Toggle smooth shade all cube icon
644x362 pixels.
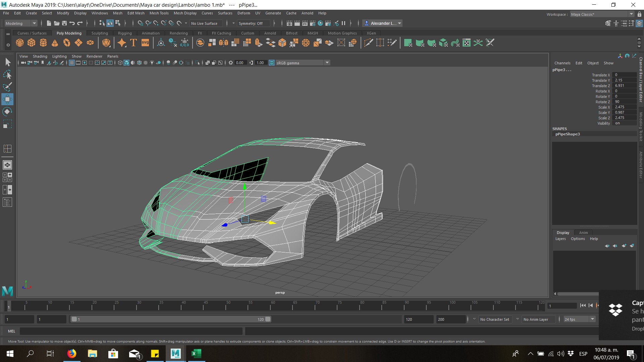[x=126, y=63]
